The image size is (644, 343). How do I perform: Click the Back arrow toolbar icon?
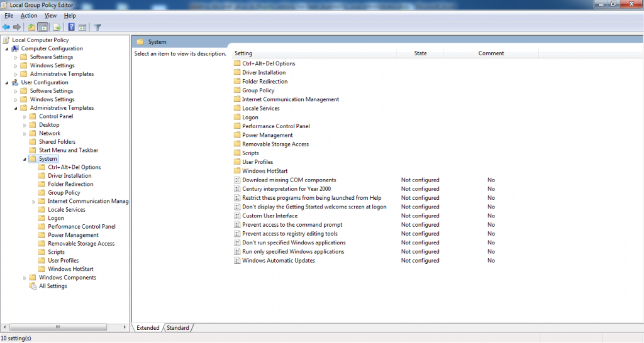point(6,27)
